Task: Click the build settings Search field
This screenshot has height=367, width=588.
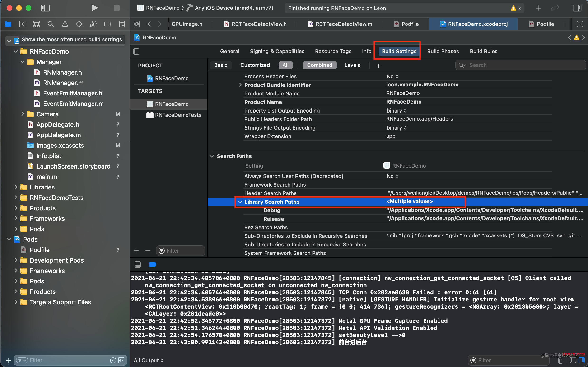Action: [520, 65]
